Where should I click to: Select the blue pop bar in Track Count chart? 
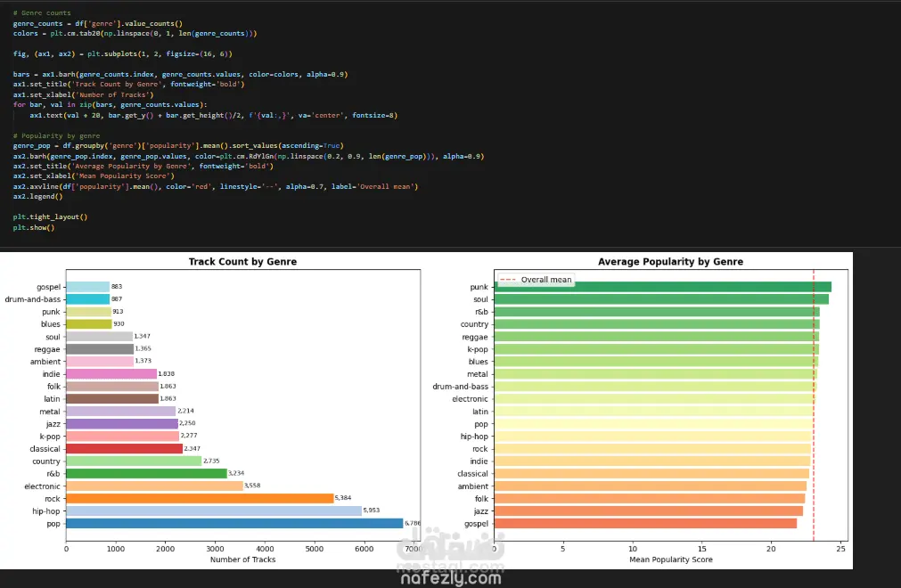tap(233, 524)
